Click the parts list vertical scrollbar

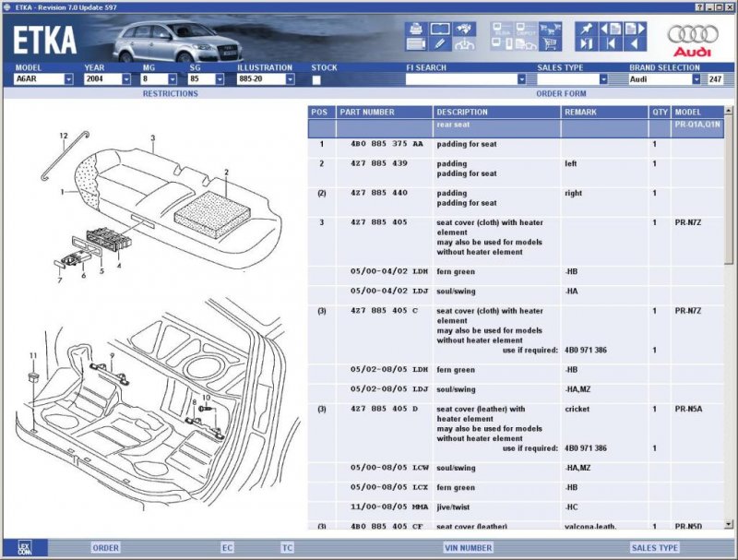click(x=730, y=314)
